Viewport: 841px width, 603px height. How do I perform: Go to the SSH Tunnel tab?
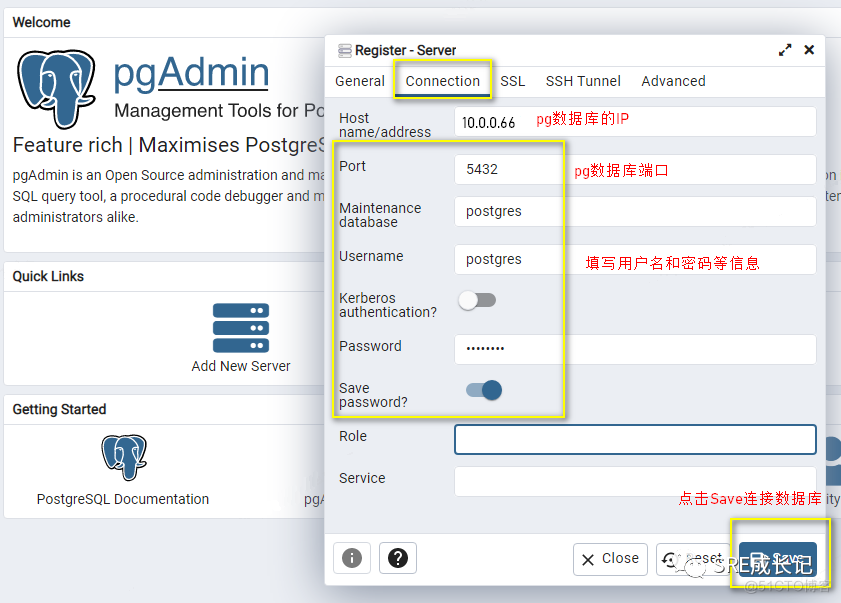pyautogui.click(x=583, y=81)
